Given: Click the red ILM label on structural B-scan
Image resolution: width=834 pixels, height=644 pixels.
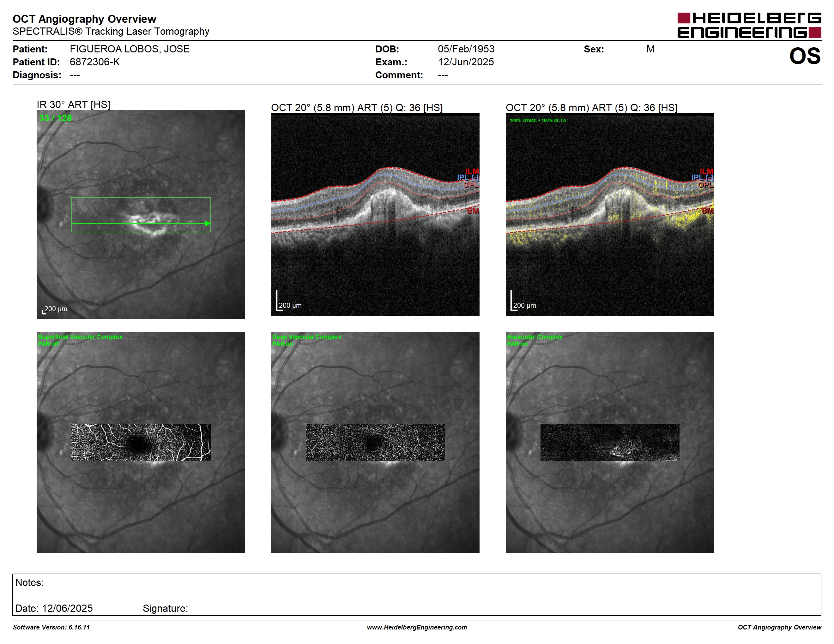Looking at the screenshot, I should coord(472,172).
